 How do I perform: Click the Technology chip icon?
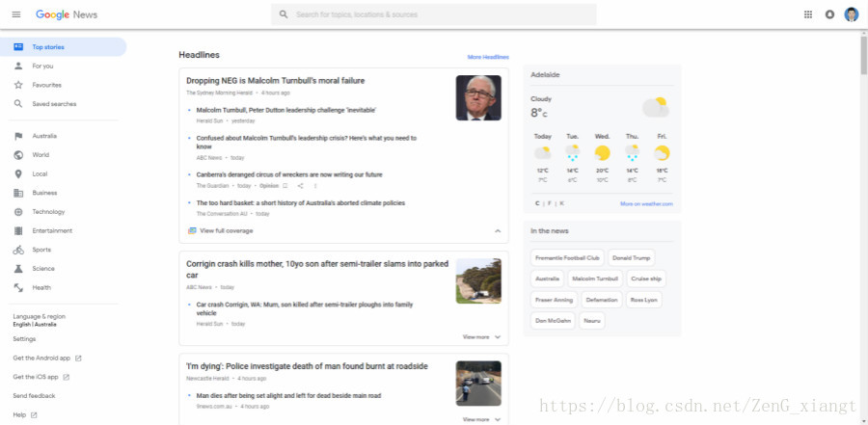pos(18,211)
